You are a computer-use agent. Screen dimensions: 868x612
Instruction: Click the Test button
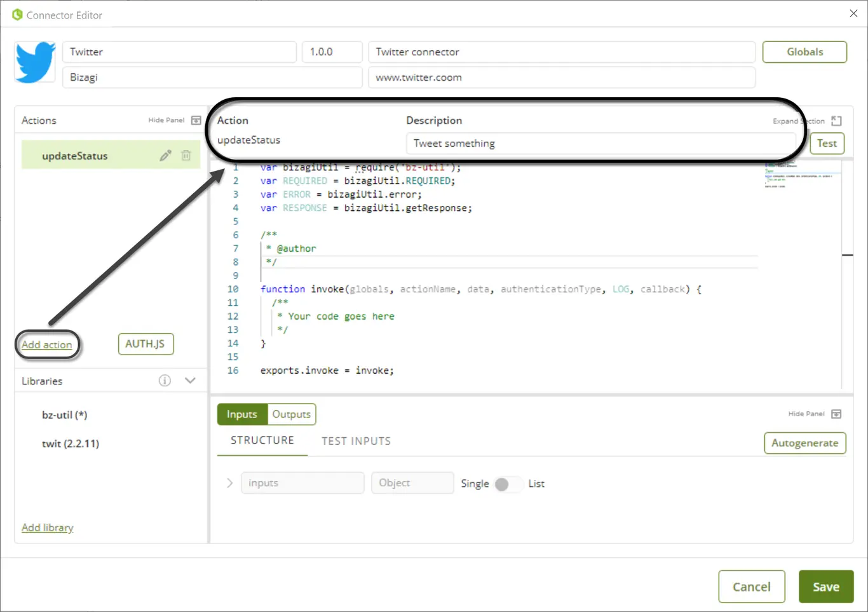click(827, 144)
